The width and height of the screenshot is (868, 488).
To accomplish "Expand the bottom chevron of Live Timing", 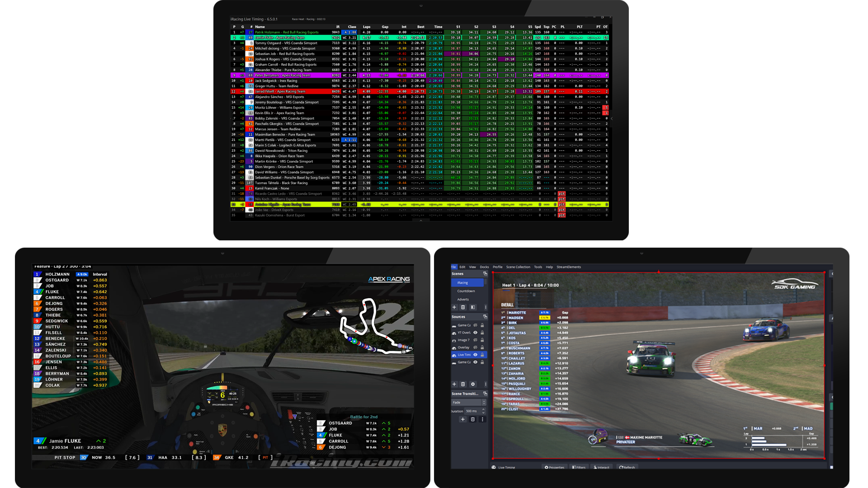I will pos(421,220).
